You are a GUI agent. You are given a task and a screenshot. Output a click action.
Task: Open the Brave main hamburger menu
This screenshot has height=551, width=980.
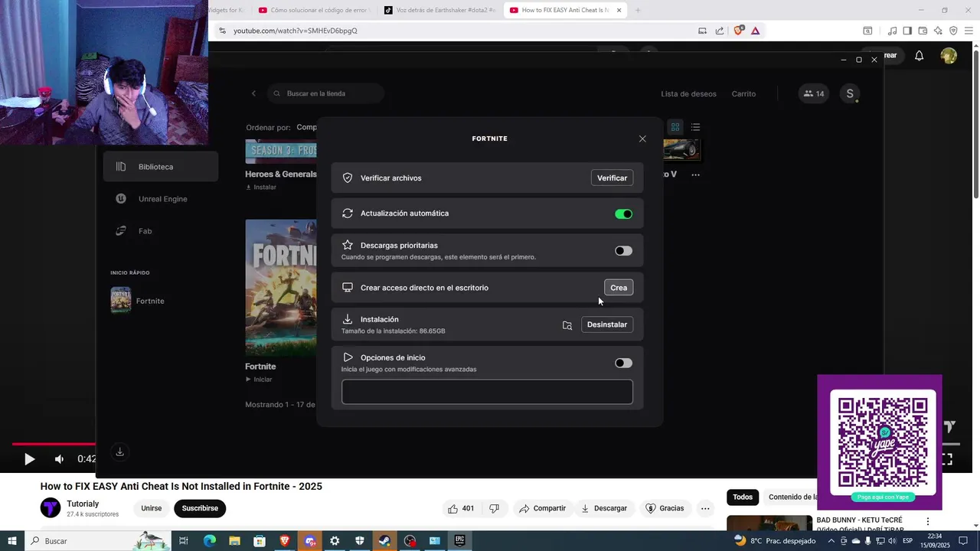point(969,31)
